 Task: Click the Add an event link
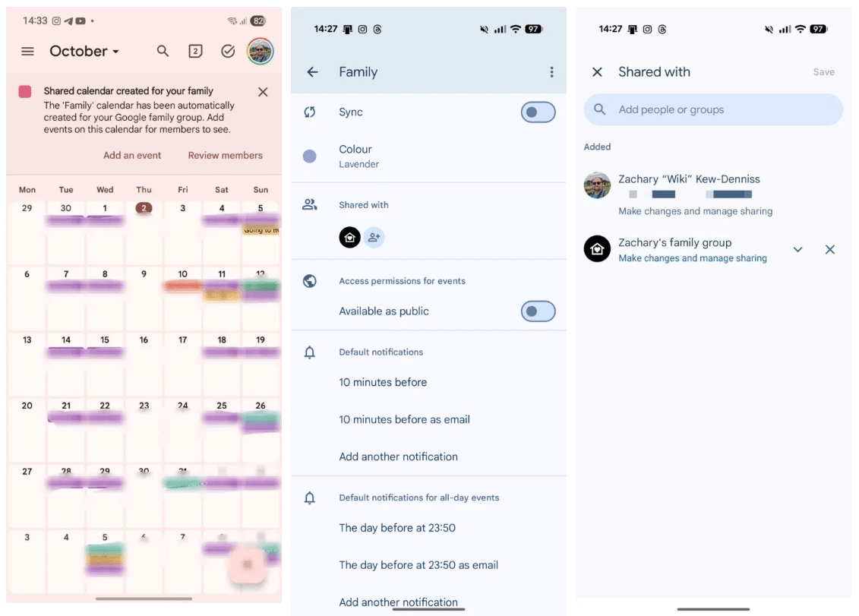point(132,156)
